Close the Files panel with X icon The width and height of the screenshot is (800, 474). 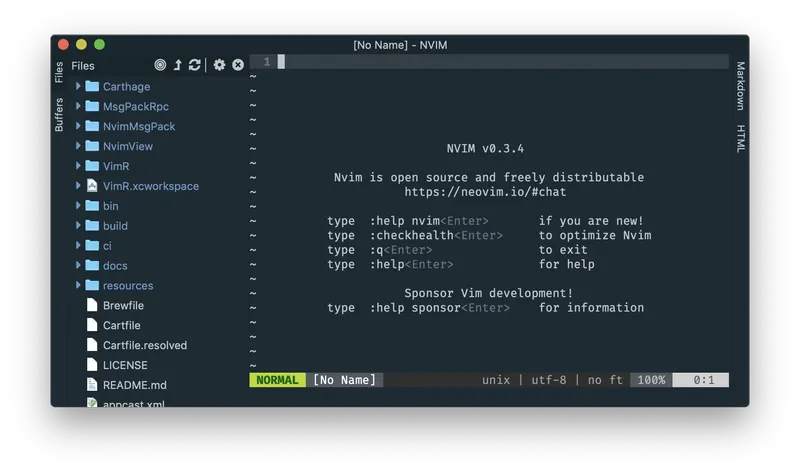coord(238,65)
